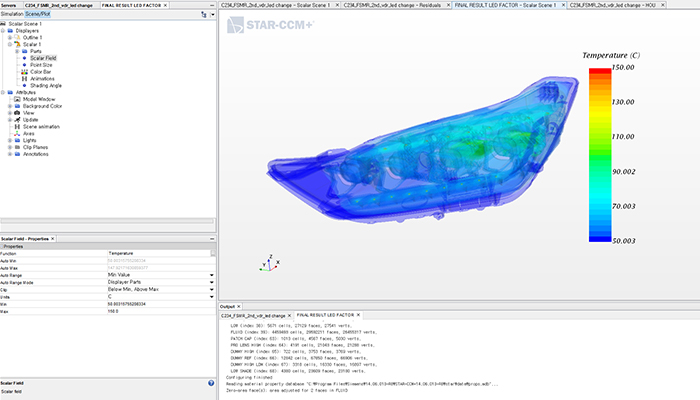Select the Scalar Field tree item
The image size is (700, 400).
coord(43,58)
